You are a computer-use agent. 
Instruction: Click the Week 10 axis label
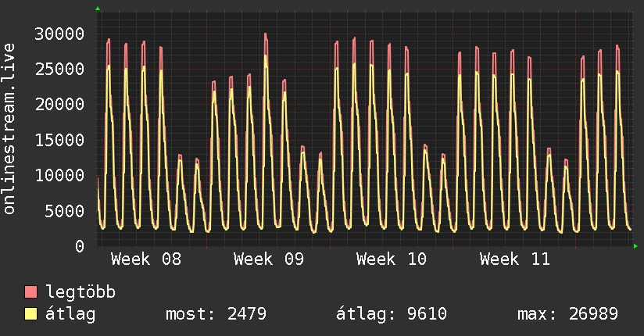point(392,259)
